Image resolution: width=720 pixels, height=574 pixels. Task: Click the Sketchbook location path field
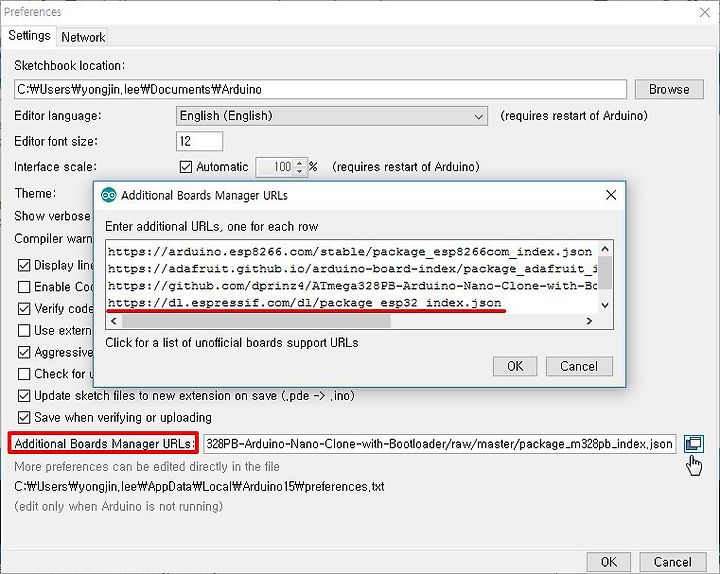pyautogui.click(x=321, y=89)
